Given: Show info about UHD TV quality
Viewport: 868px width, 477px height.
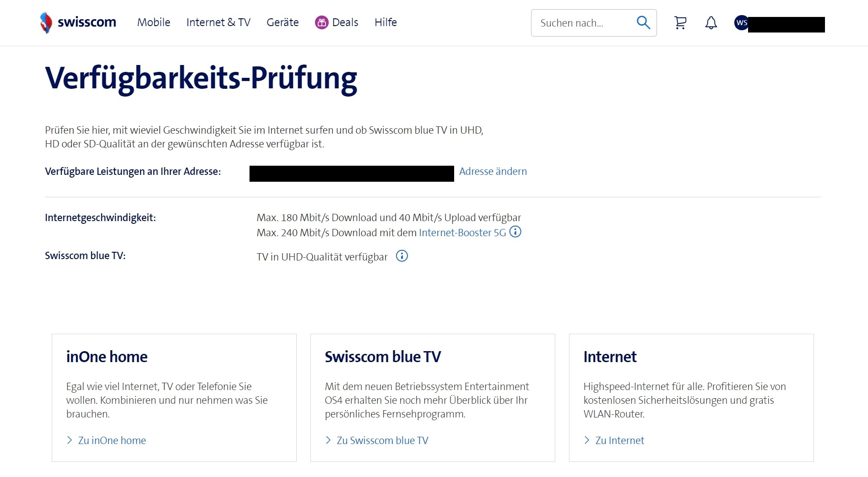Looking at the screenshot, I should 401,256.
